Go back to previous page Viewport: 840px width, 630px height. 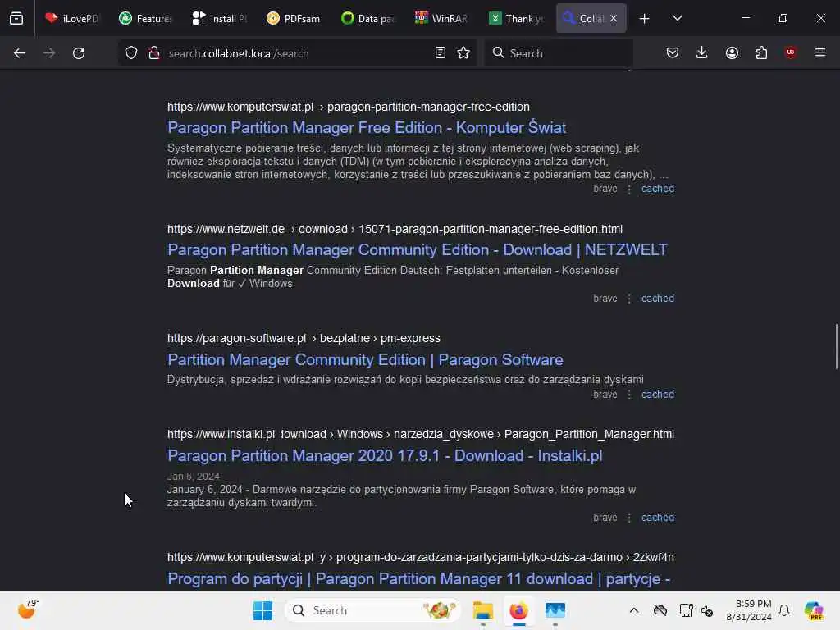[20, 53]
